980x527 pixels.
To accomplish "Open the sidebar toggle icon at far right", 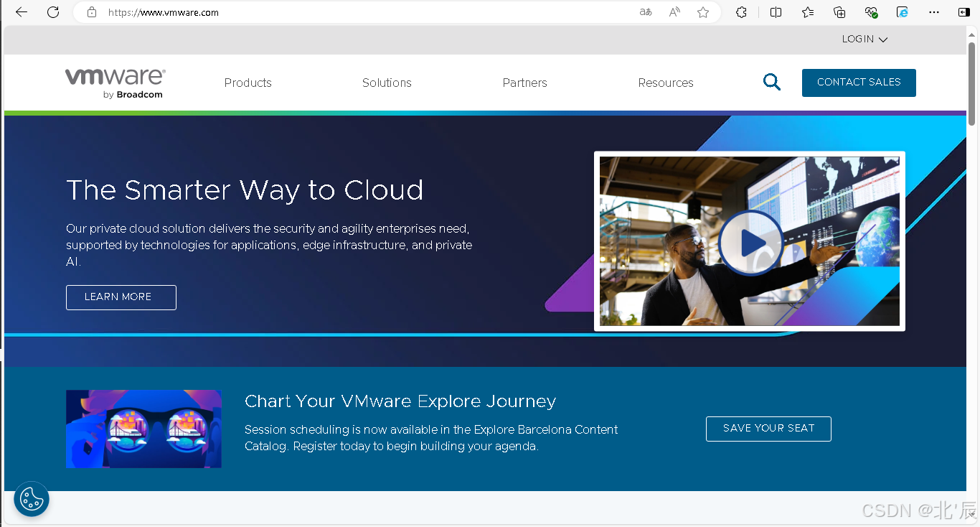I will coord(964,12).
